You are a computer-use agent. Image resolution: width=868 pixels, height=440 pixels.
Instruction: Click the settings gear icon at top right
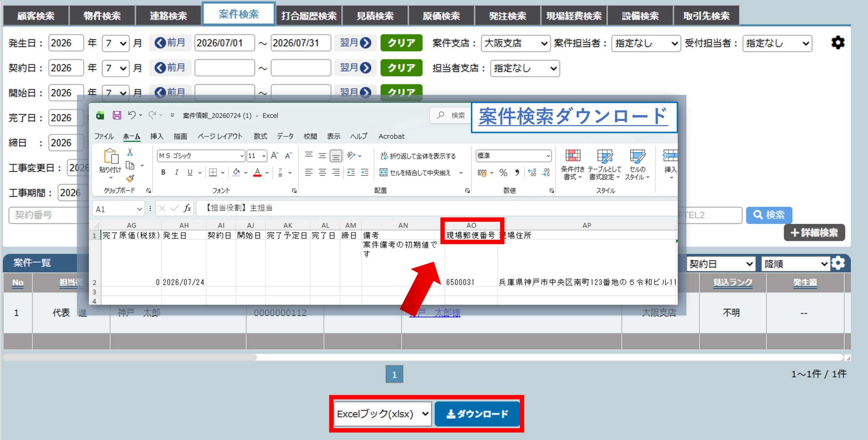[838, 43]
